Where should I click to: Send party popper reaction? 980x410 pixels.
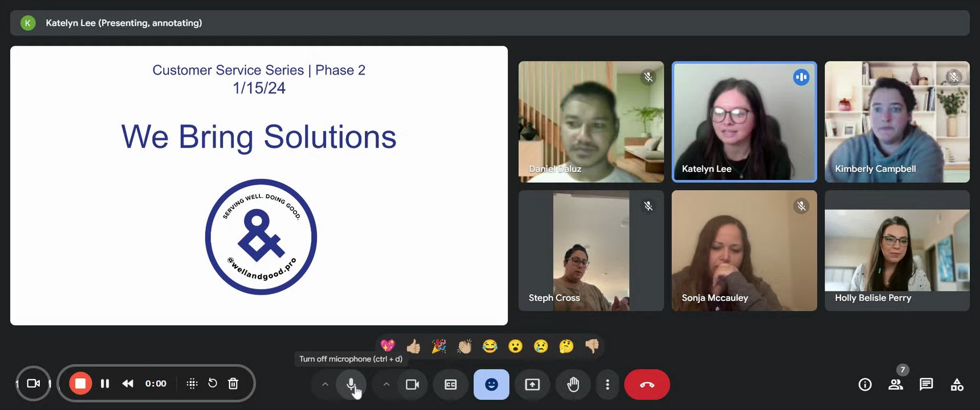(x=439, y=346)
